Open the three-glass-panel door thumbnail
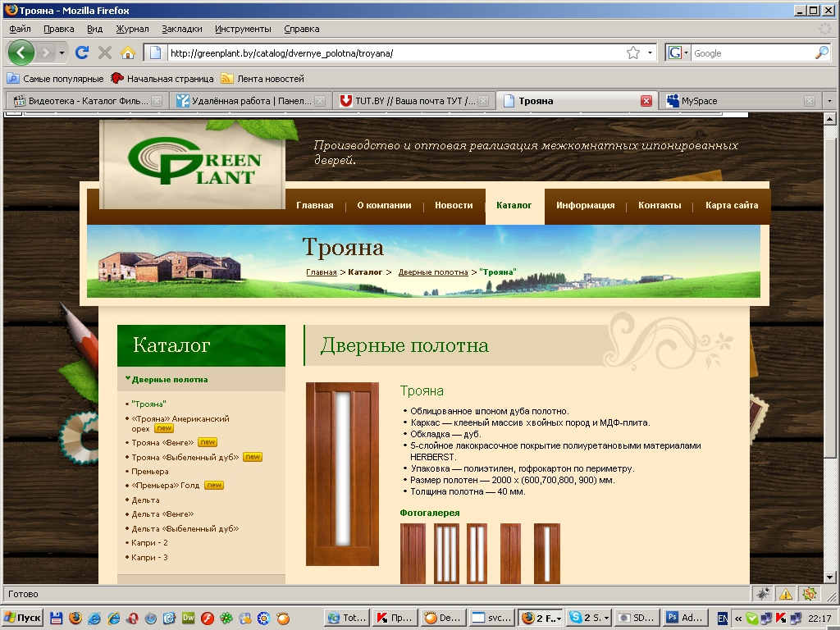The width and height of the screenshot is (840, 630). tap(446, 554)
